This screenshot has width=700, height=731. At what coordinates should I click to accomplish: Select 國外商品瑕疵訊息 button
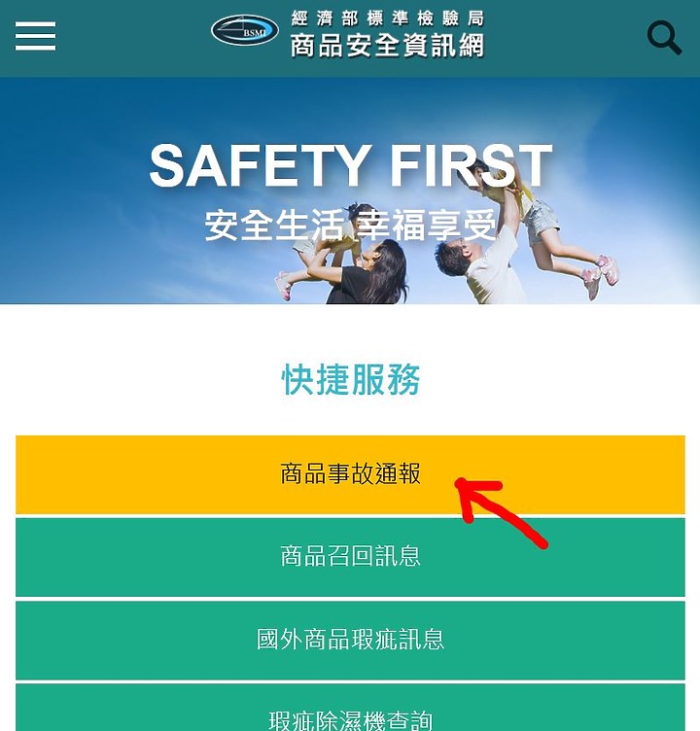click(x=350, y=640)
